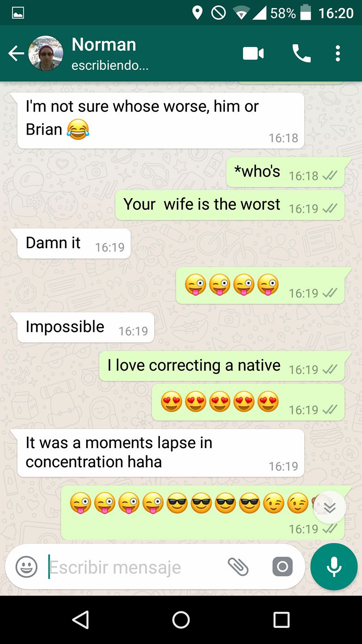The width and height of the screenshot is (362, 644).
Task: Tap the paperclip attach icon
Action: pyautogui.click(x=238, y=567)
